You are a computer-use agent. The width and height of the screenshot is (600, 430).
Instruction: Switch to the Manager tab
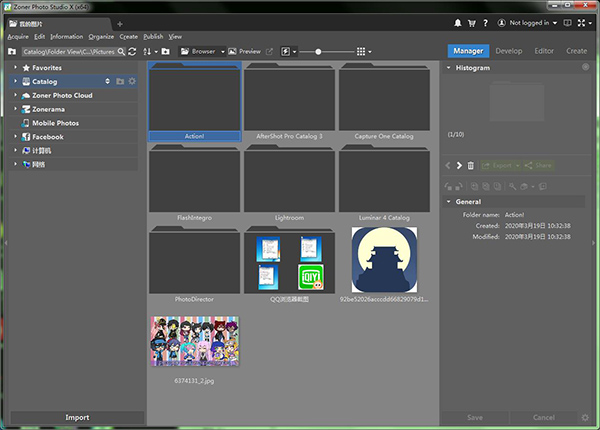click(x=468, y=51)
